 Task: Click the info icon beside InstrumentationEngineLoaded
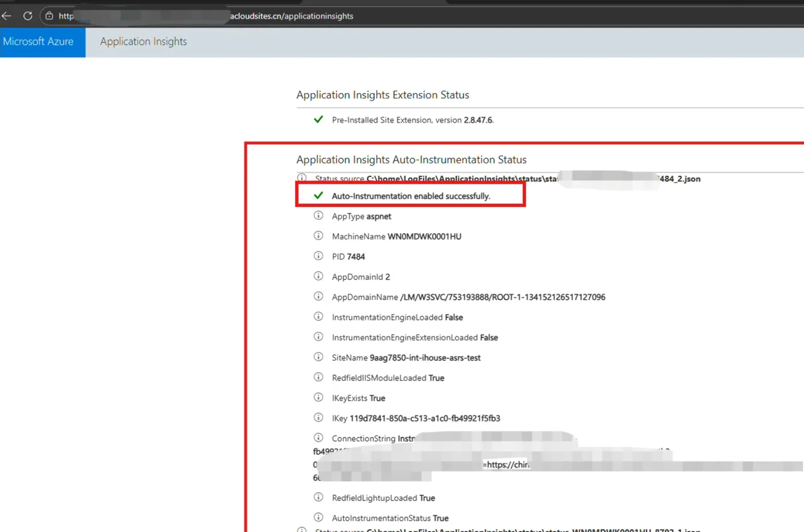pos(318,317)
